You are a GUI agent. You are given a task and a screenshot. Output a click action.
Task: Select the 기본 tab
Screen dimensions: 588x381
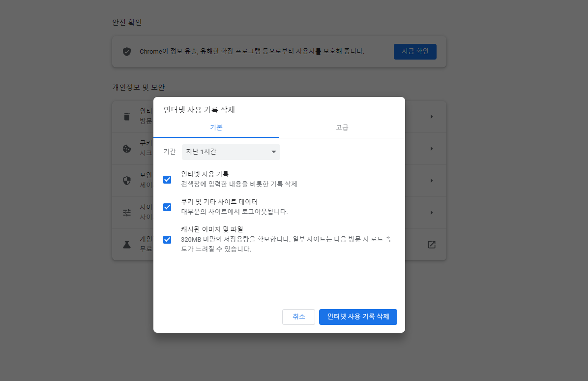click(216, 127)
